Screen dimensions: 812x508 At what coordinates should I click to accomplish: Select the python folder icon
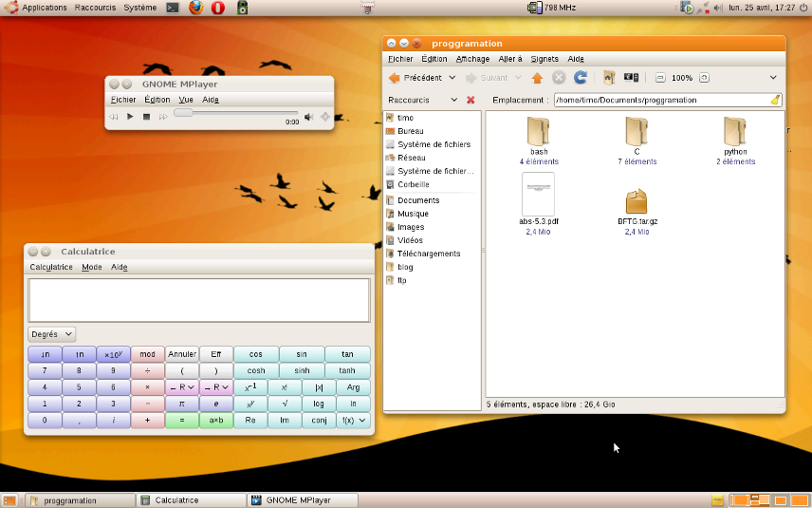click(x=735, y=131)
